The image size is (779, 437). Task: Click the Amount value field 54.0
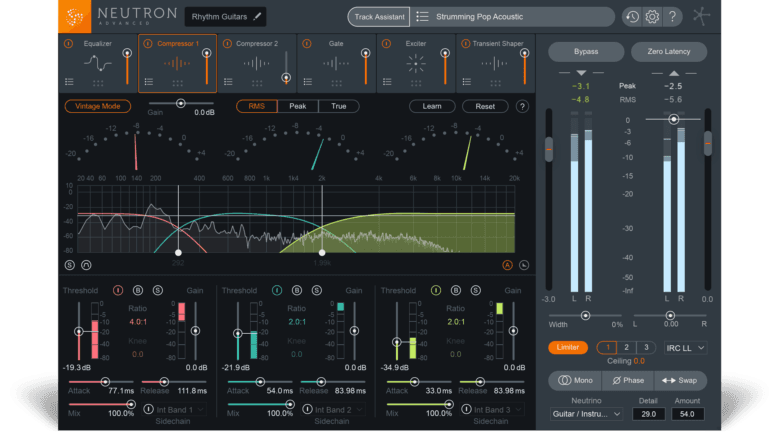tap(687, 414)
